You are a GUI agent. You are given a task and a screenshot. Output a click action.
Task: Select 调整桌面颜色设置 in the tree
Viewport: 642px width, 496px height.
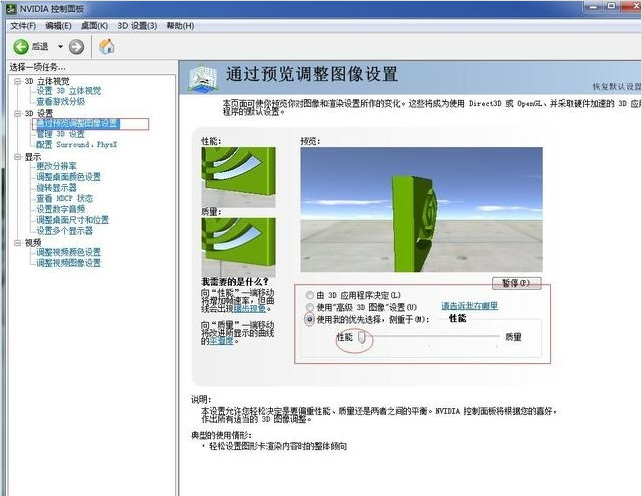point(68,177)
